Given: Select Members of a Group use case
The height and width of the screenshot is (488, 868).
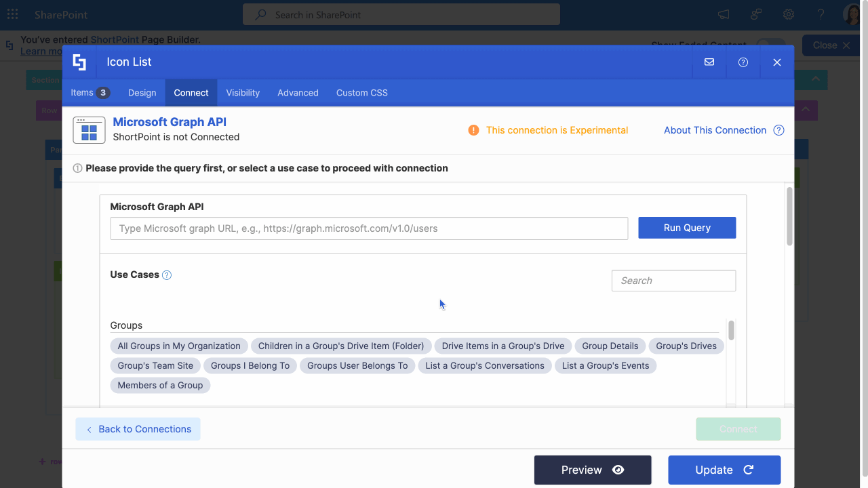Looking at the screenshot, I should [161, 385].
